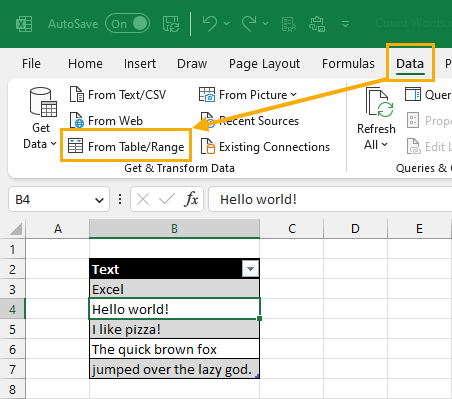
Task: Click the Redo arrow icon
Action: pos(249,24)
